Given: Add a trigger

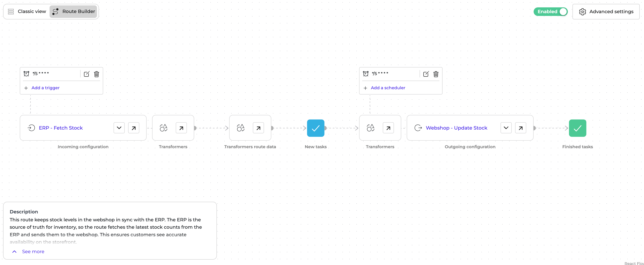Looking at the screenshot, I should (x=45, y=88).
